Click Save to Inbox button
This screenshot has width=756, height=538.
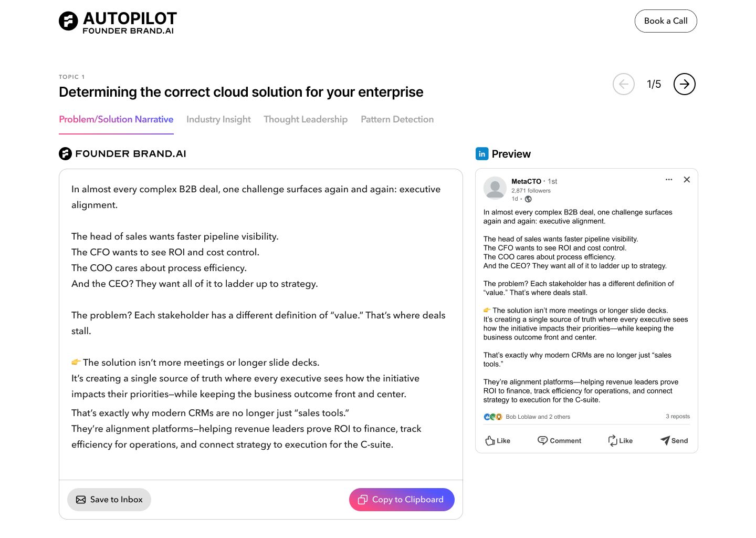(x=109, y=500)
